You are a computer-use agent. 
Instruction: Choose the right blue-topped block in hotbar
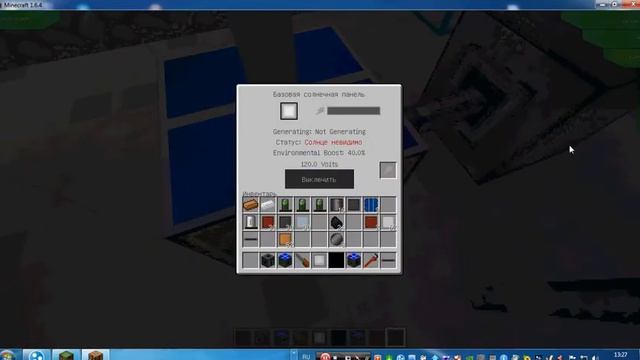(353, 260)
